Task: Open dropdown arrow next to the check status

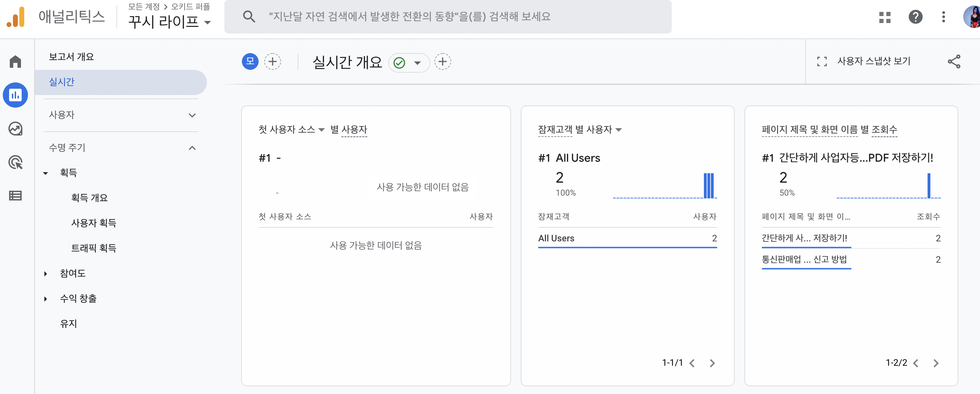Action: click(417, 63)
